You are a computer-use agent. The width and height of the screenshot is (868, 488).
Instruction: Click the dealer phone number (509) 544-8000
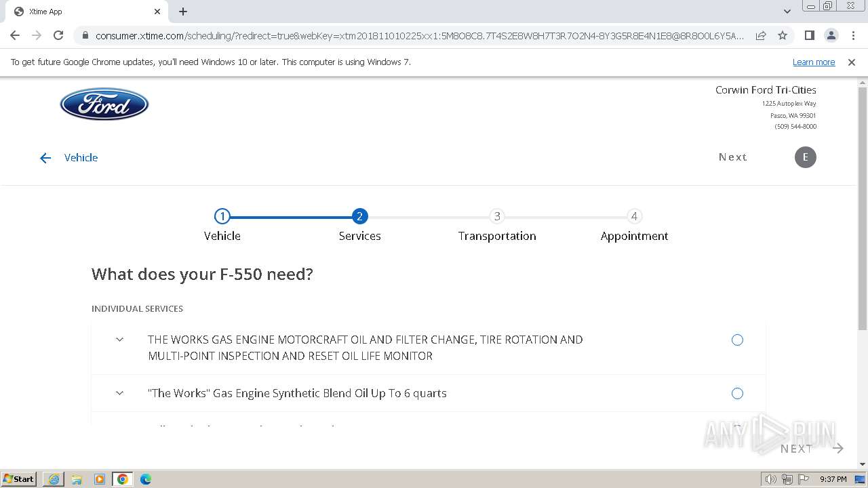tap(795, 127)
